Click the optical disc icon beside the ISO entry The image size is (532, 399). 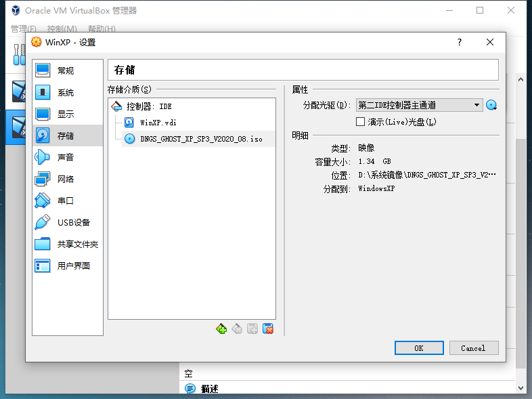(x=129, y=139)
